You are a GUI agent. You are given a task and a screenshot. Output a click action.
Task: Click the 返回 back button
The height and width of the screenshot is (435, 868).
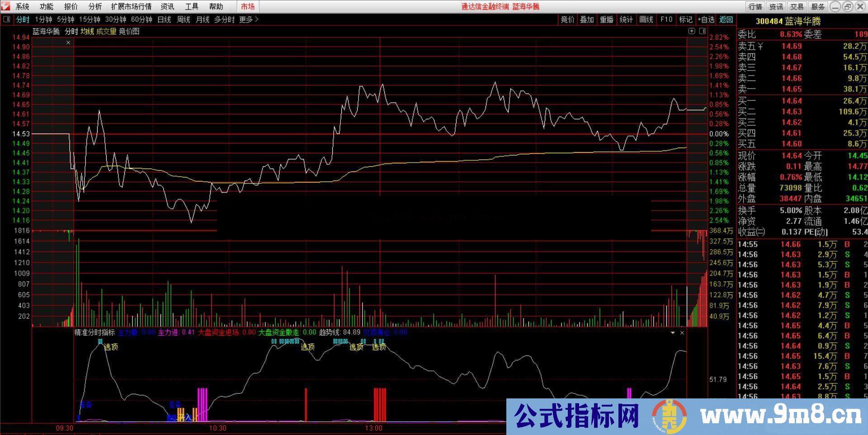pyautogui.click(x=726, y=19)
